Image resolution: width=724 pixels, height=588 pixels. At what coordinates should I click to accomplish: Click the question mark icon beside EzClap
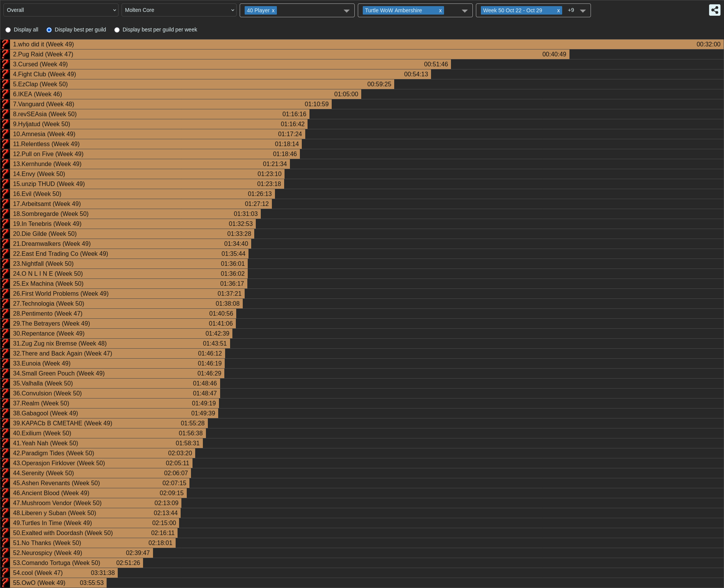[x=5, y=84]
